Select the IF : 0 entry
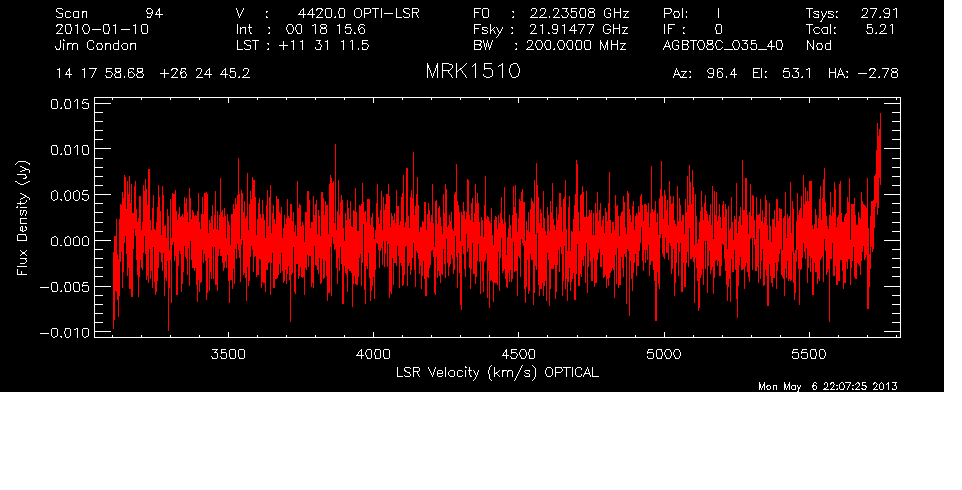962x490 pixels. (x=693, y=29)
